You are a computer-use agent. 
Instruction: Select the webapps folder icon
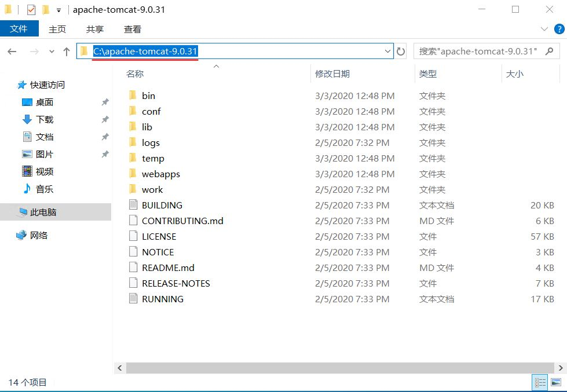tap(133, 173)
